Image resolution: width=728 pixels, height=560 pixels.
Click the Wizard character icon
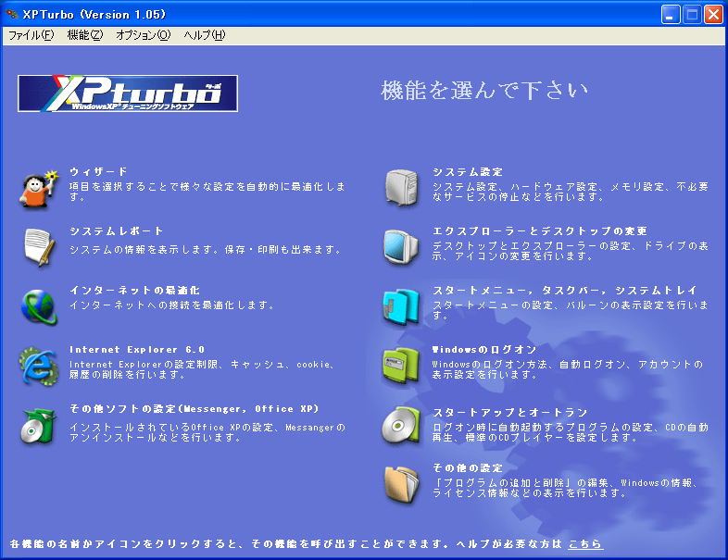[39, 190]
